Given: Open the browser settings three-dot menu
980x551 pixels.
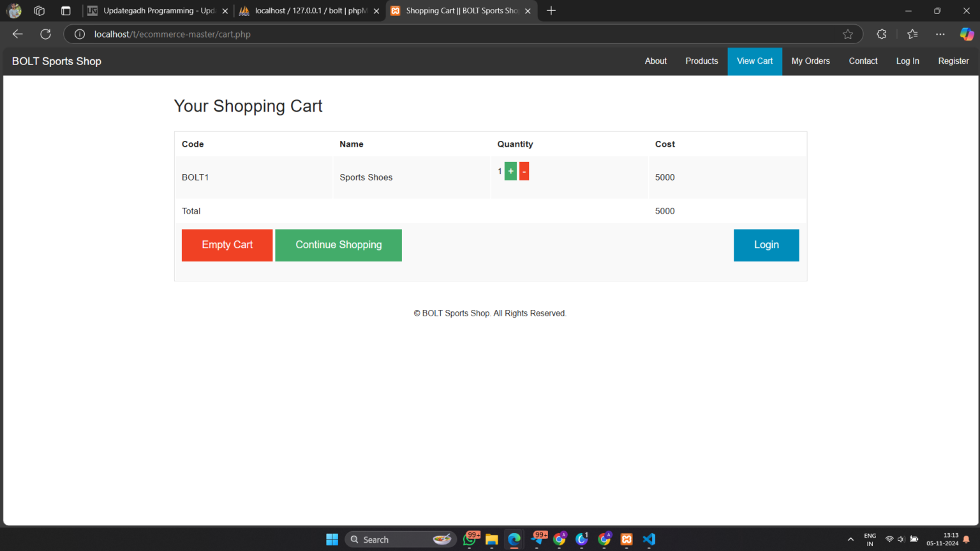Looking at the screenshot, I should coord(940,34).
